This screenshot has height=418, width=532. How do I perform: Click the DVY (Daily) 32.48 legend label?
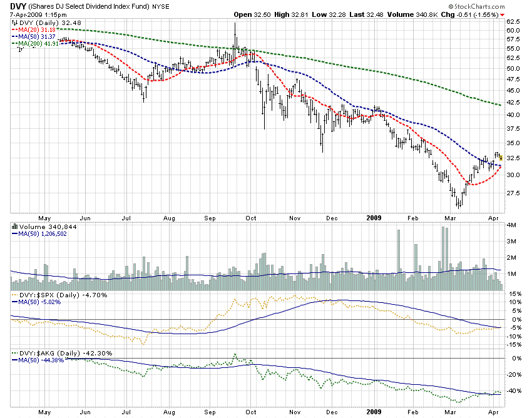(x=50, y=23)
